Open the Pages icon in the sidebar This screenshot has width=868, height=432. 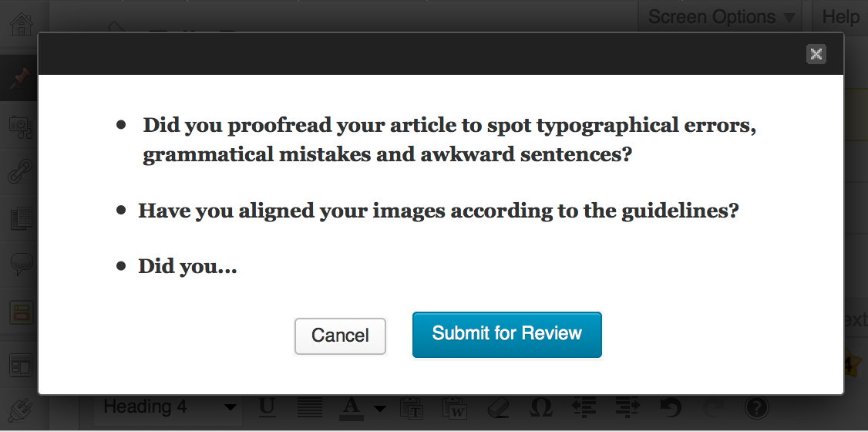[22, 218]
